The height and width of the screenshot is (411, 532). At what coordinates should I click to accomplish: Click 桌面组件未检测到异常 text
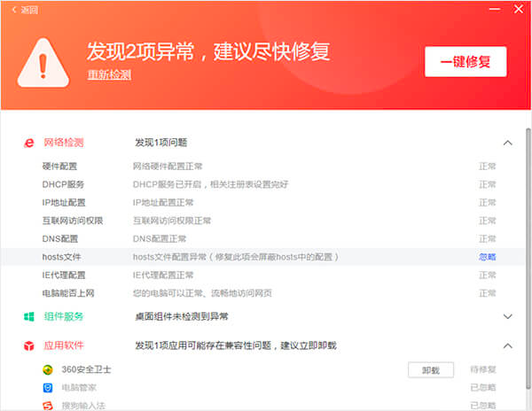(182, 317)
